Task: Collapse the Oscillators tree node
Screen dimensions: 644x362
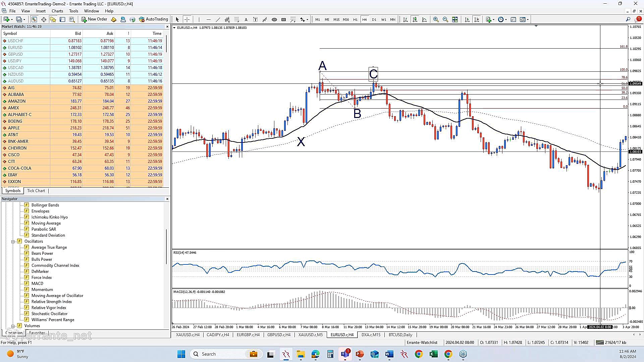Action: point(13,241)
